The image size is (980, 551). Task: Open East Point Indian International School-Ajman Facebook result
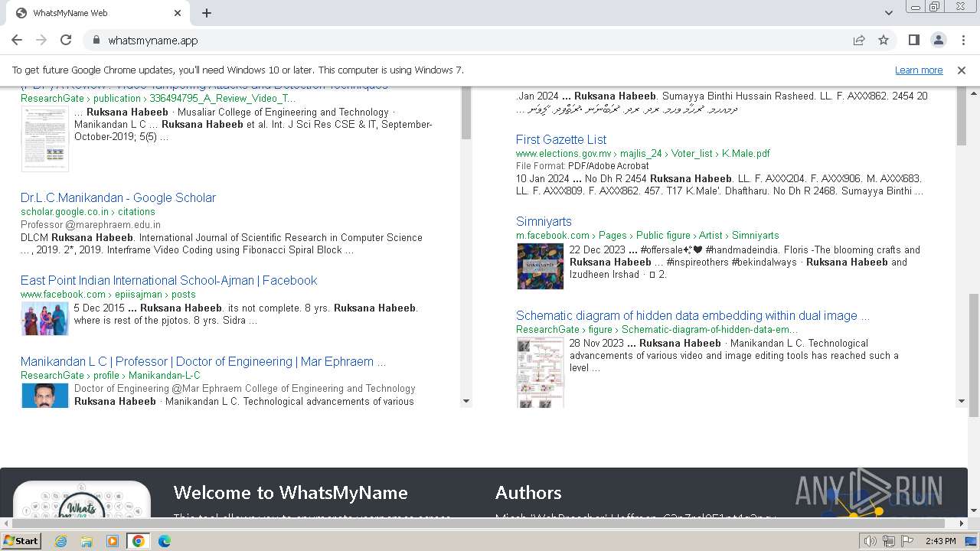(168, 280)
